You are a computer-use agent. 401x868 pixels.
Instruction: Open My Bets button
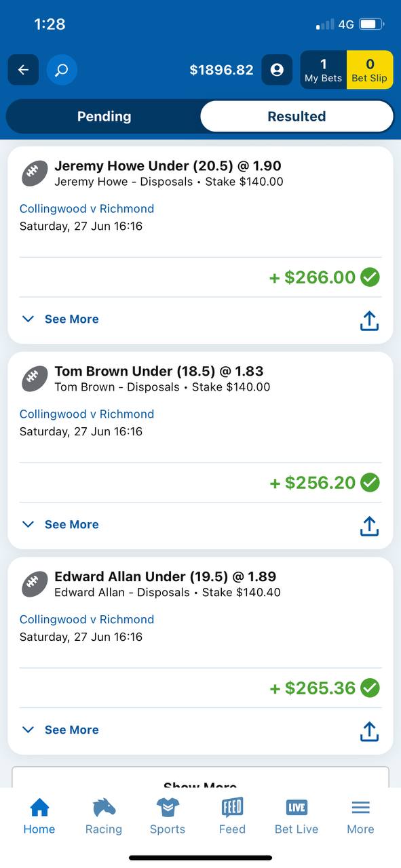324,70
